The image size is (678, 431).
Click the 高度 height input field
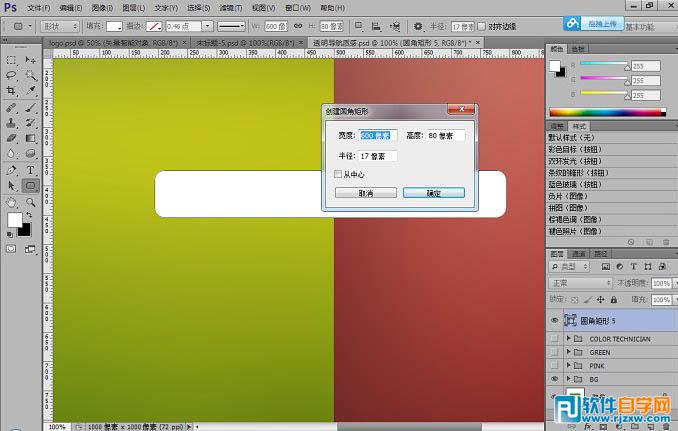tap(445, 134)
